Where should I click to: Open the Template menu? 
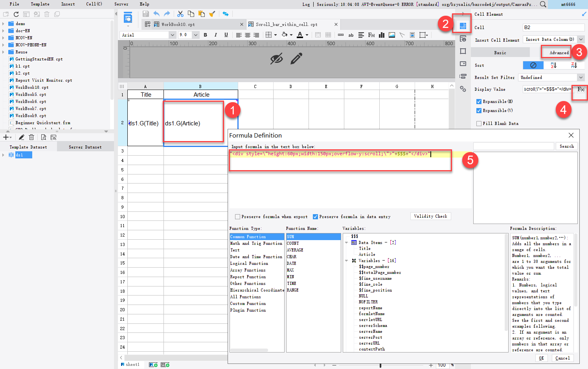tap(40, 4)
